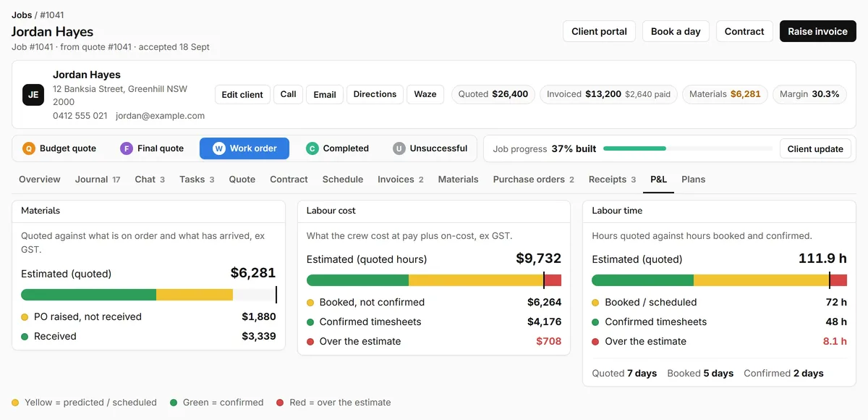Select the Work order status
868x420 pixels.
[x=244, y=148]
